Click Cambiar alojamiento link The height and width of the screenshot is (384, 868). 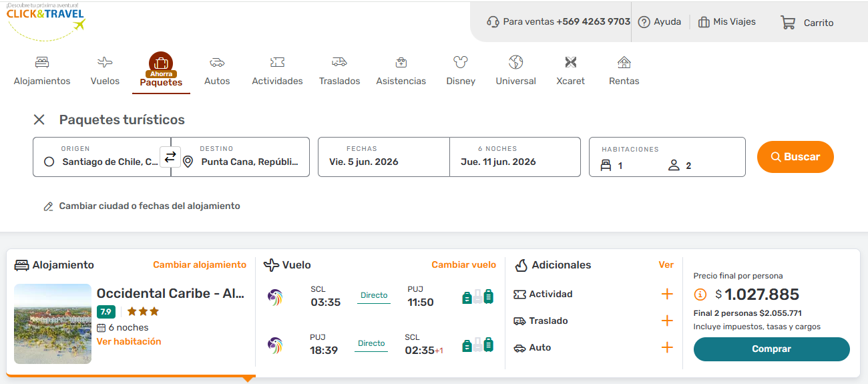click(x=200, y=265)
